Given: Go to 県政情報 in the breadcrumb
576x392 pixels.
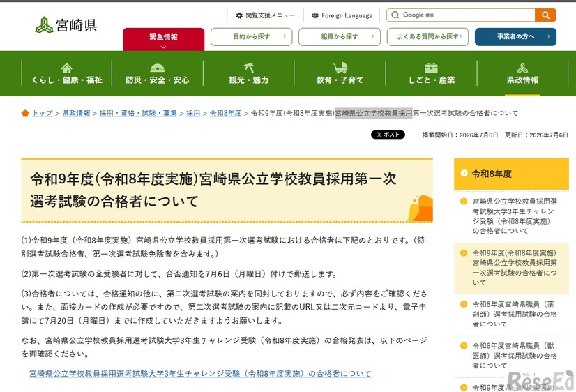Looking at the screenshot, I should [x=76, y=113].
